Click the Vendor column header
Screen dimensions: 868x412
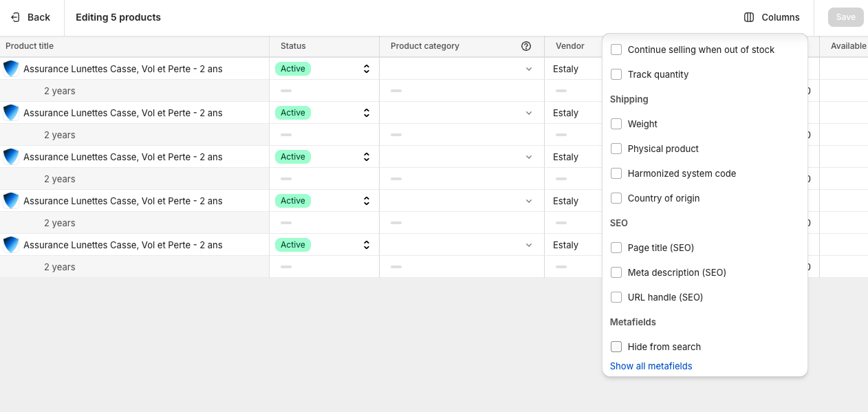coord(570,46)
